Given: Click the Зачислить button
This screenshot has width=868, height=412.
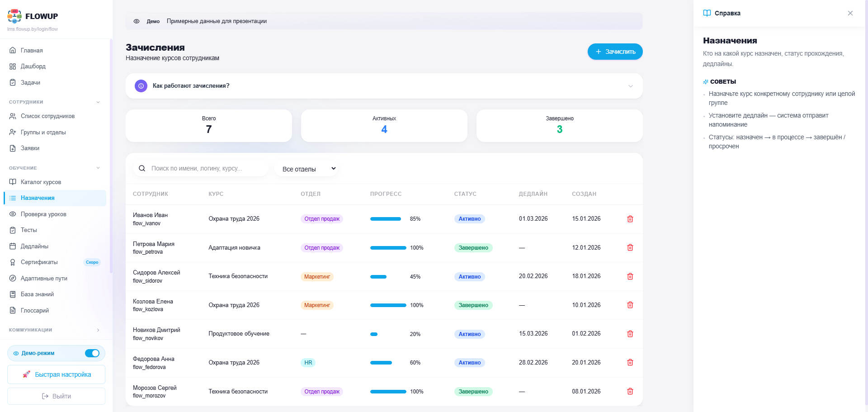Looking at the screenshot, I should tap(615, 52).
